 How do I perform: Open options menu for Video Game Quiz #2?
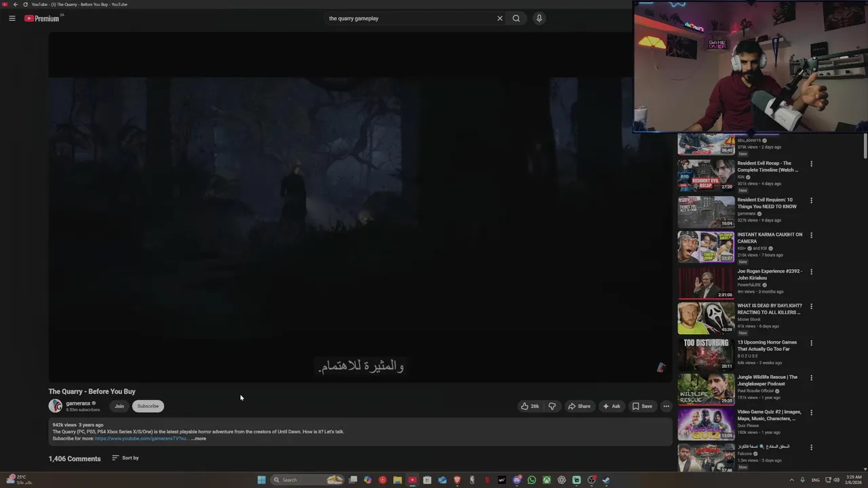pyautogui.click(x=811, y=412)
